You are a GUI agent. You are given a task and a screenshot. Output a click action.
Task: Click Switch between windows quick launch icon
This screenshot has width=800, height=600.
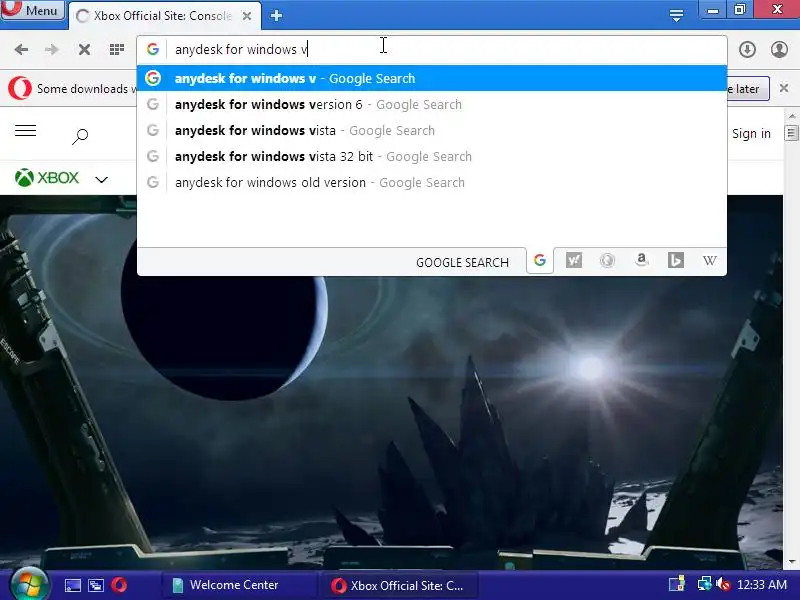[x=95, y=585]
